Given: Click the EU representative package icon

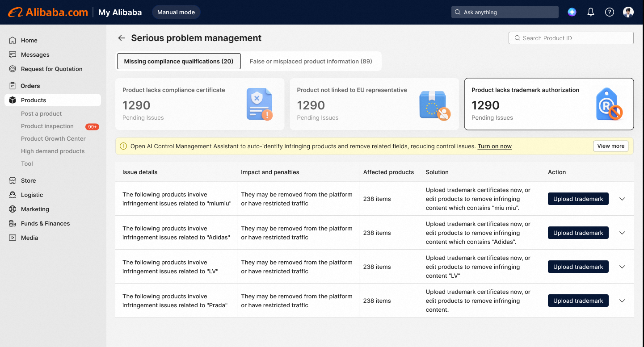Looking at the screenshot, I should pyautogui.click(x=434, y=105).
